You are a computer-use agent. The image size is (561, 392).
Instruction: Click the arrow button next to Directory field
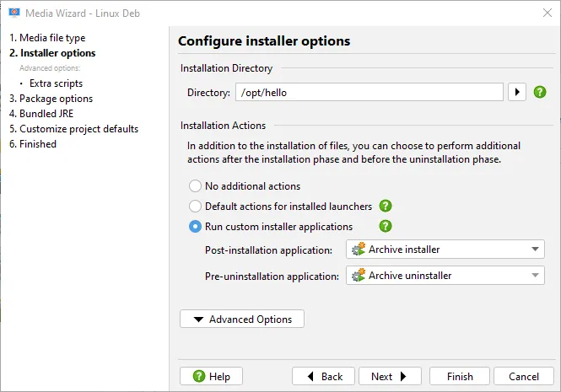point(517,92)
